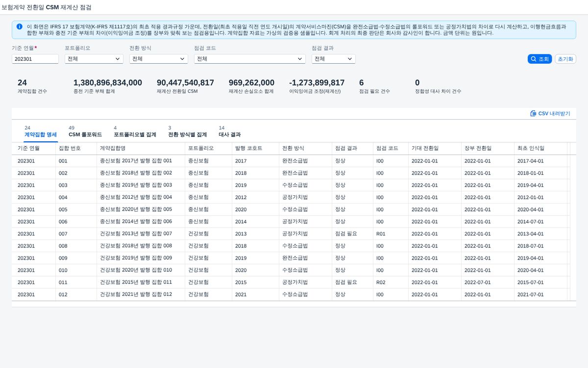Select row 건강보험 2020년 발행 집합 010
The width and height of the screenshot is (588, 368).
[x=292, y=270]
